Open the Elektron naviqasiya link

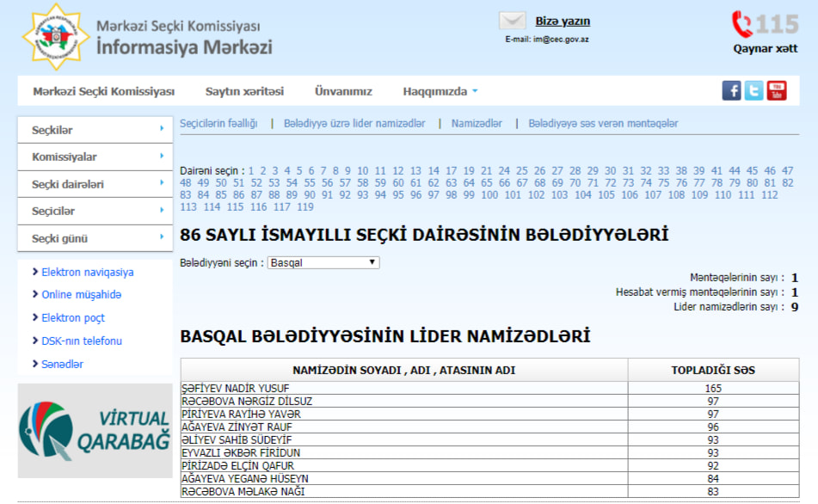pos(87,273)
